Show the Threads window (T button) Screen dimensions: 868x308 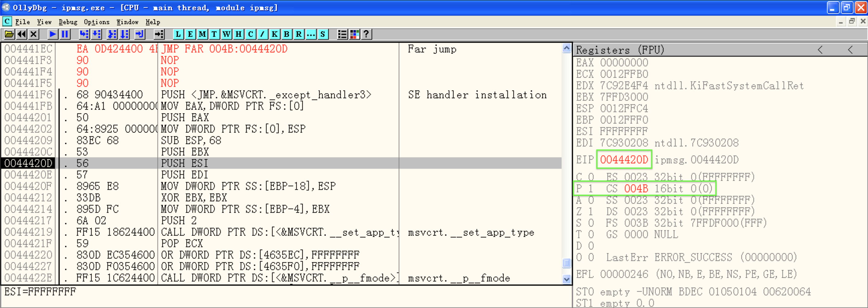(214, 34)
